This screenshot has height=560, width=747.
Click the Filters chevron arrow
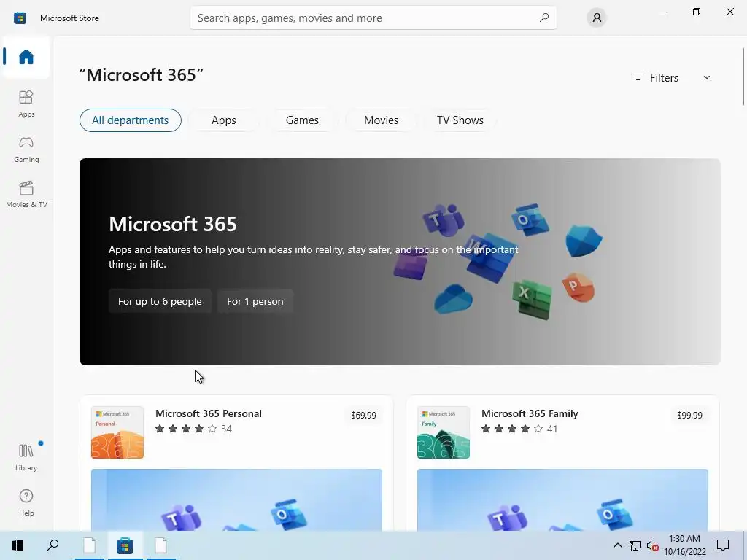707,77
